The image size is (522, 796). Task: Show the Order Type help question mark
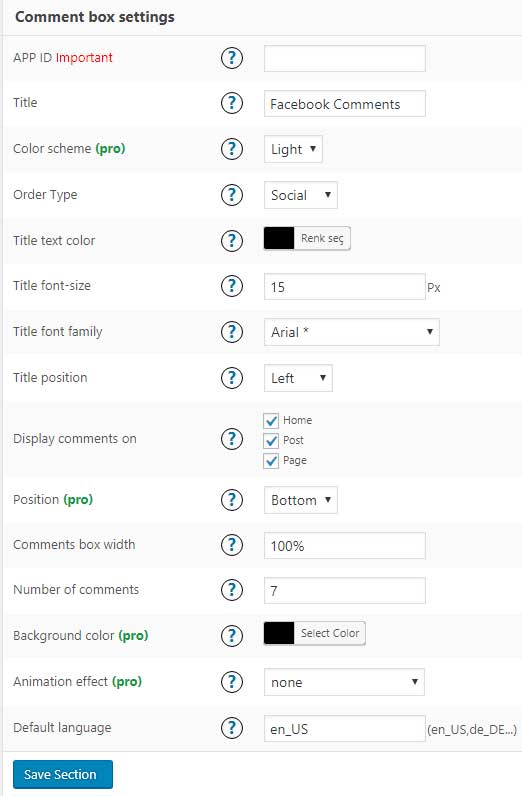[232, 195]
